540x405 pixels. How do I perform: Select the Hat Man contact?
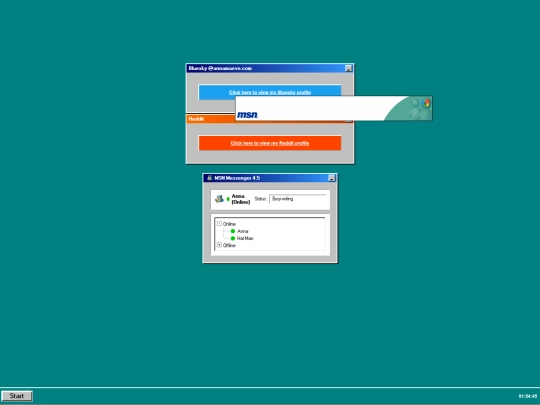[x=245, y=238]
